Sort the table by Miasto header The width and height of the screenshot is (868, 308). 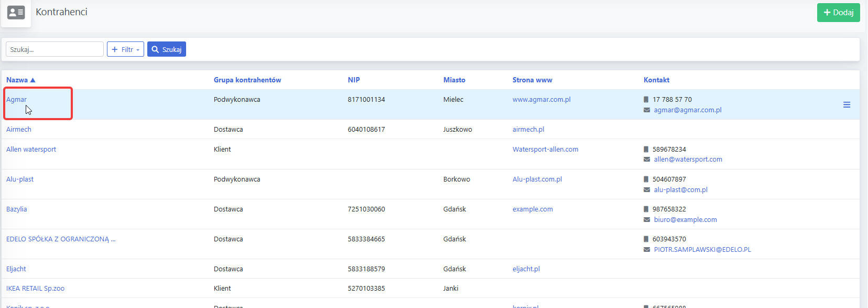454,80
